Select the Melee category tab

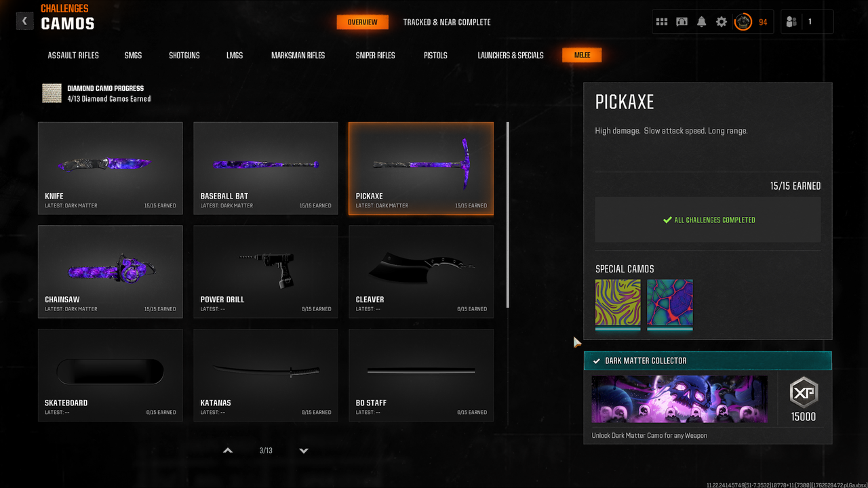point(582,56)
